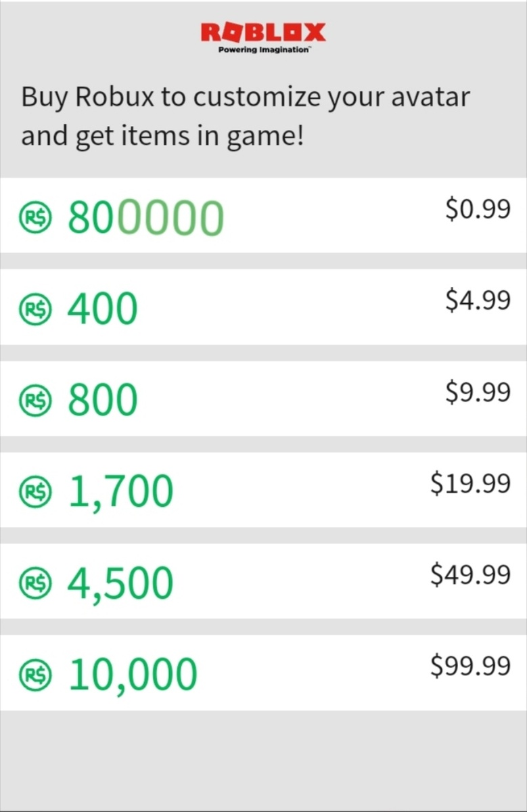Image resolution: width=527 pixels, height=812 pixels.
Task: Select the 1,700 Robux amount
Action: pos(120,493)
